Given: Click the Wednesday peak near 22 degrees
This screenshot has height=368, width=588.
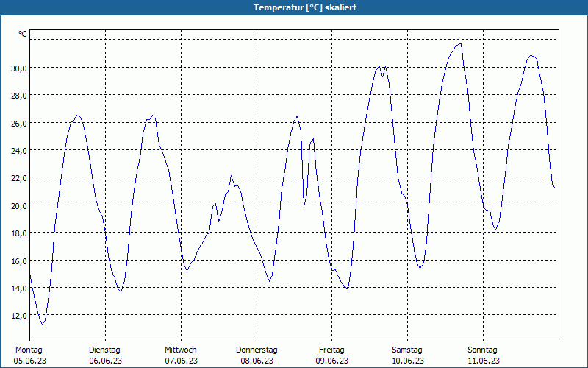Looking at the screenshot, I should tap(231, 176).
